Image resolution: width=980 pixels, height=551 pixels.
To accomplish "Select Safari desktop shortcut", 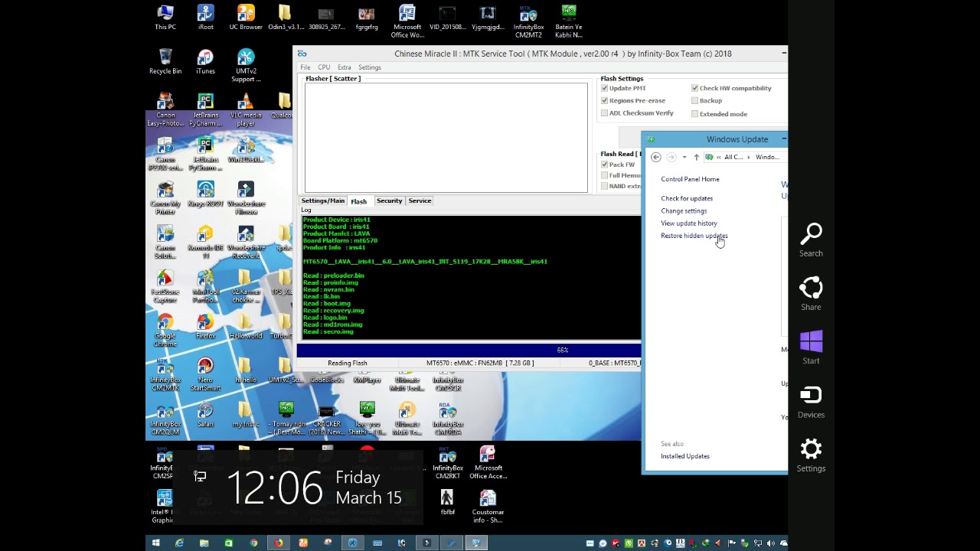I will 205,415.
